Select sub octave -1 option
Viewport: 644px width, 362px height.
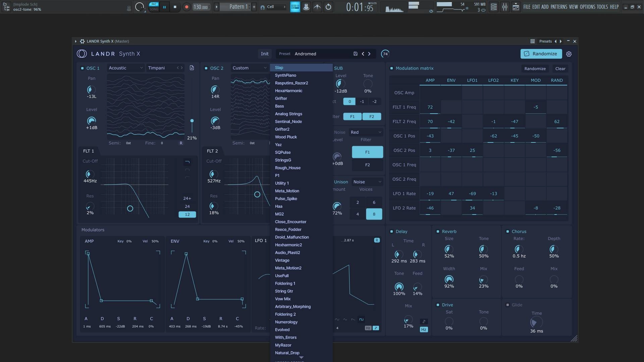[x=362, y=102]
